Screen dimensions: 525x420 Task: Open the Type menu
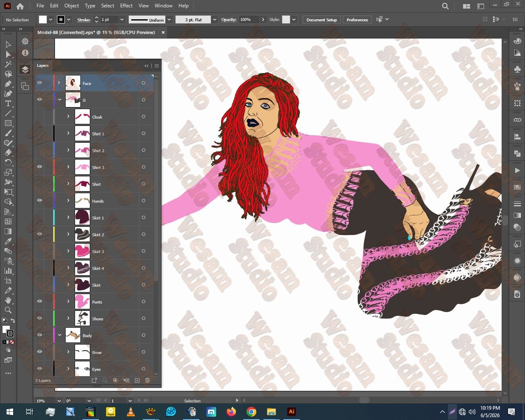90,6
